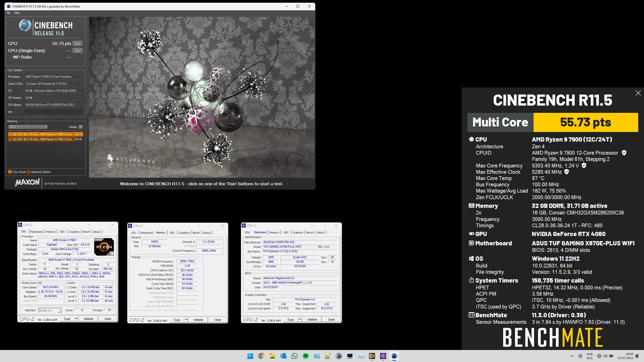
Task: Open Tools dropdown arrow in CPU-Z CPU window
Action: pos(76,319)
